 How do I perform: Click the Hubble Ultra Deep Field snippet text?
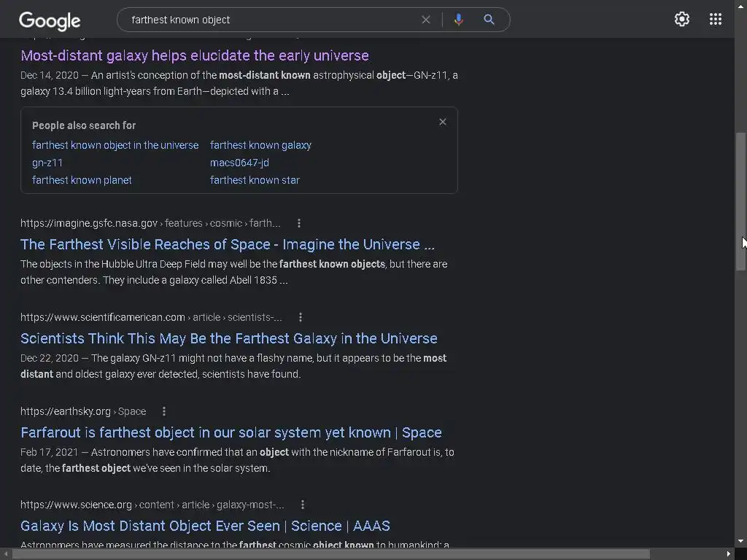[234, 272]
